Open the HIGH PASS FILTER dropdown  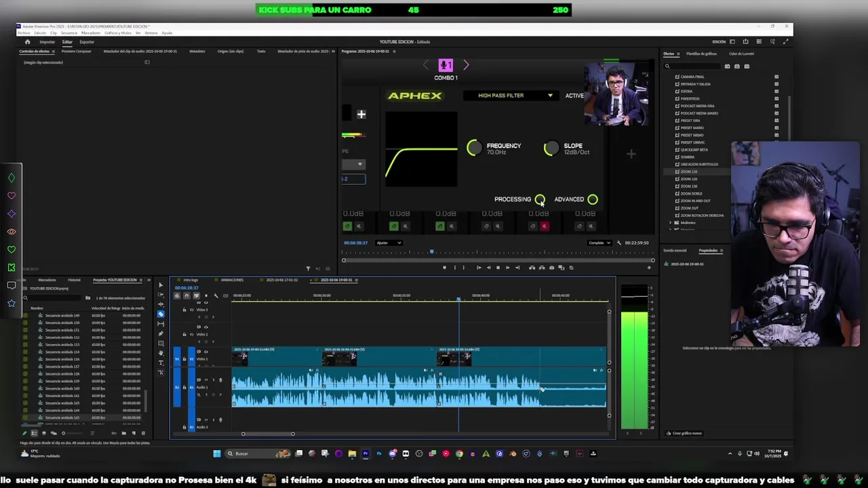point(511,96)
